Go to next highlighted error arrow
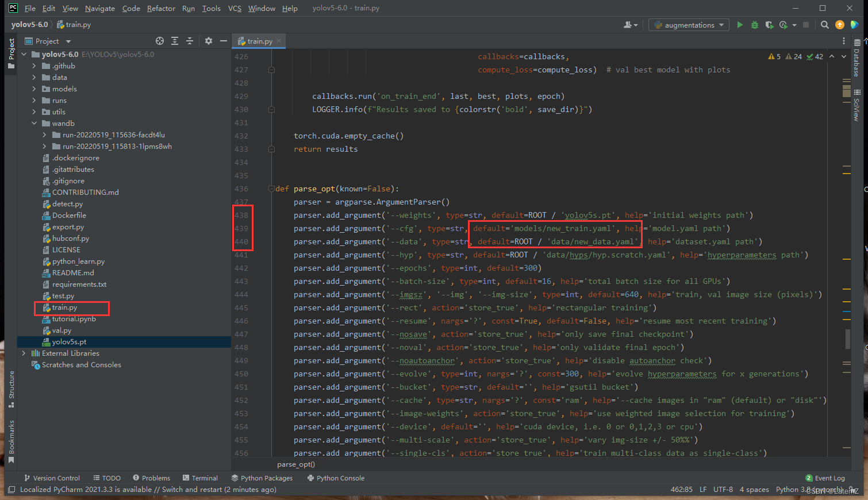Image resolution: width=868 pixels, height=500 pixels. pos(844,56)
